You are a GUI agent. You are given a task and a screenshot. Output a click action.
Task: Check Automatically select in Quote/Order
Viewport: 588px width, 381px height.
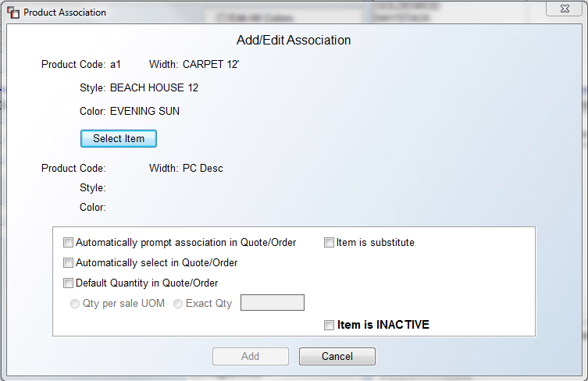[68, 263]
